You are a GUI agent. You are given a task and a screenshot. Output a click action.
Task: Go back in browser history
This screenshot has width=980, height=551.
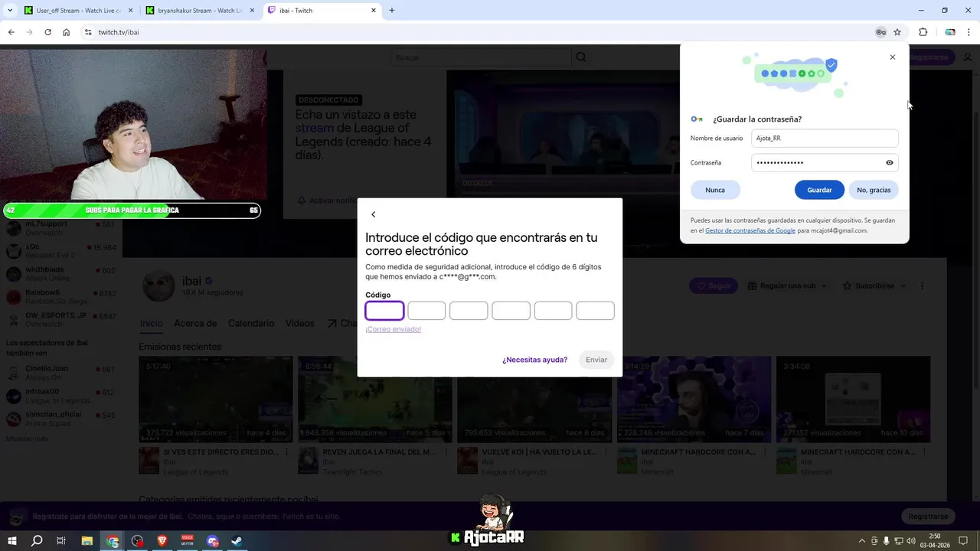(11, 32)
